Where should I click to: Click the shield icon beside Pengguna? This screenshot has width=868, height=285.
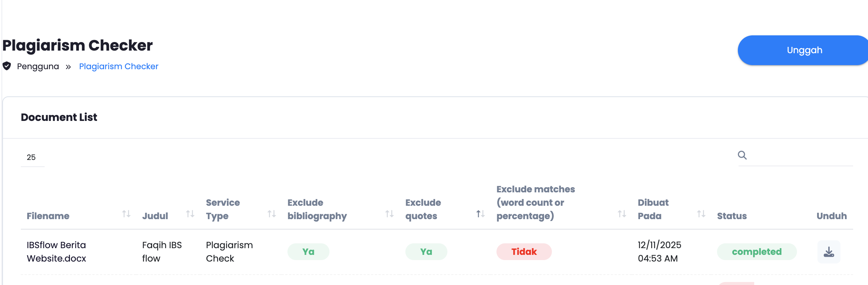7,66
